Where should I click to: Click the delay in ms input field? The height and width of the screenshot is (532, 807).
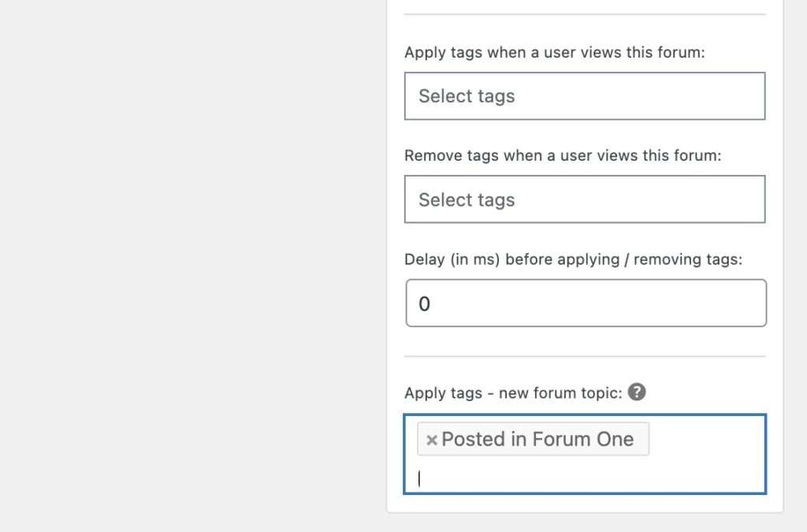click(586, 303)
